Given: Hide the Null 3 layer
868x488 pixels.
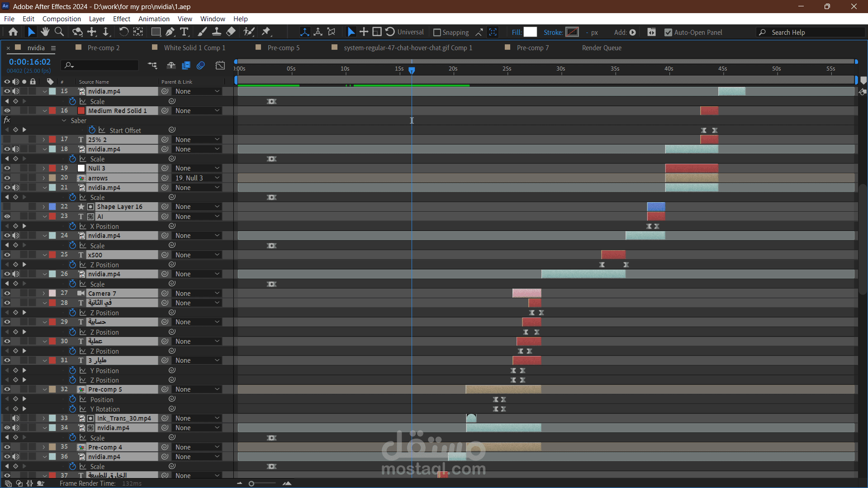Looking at the screenshot, I should point(7,168).
